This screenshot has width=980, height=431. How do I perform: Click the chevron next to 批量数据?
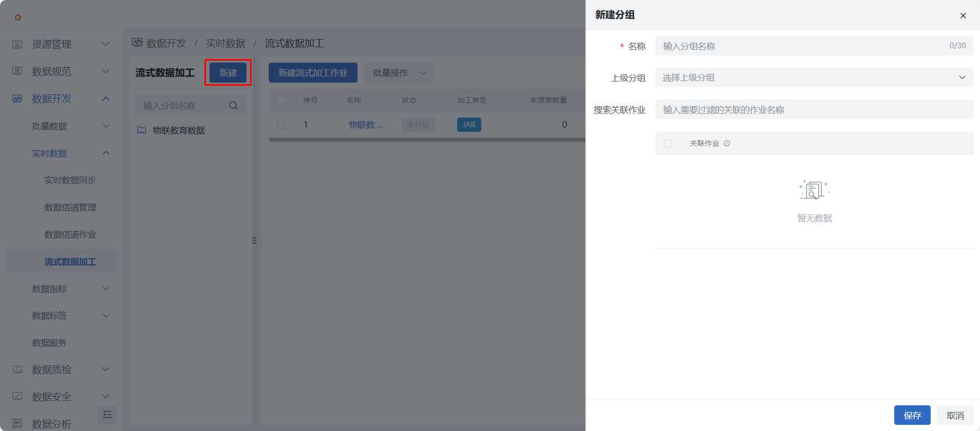click(x=106, y=126)
